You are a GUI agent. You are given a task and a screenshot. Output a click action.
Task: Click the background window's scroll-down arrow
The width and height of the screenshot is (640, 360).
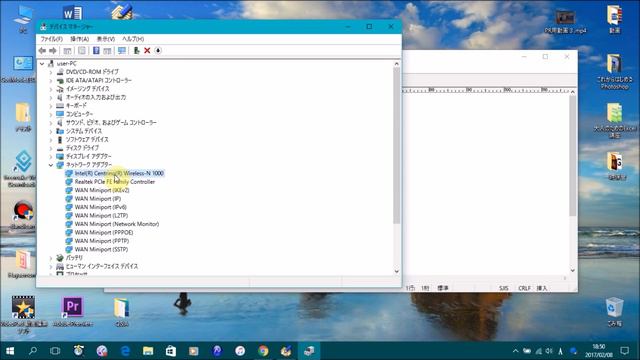pyautogui.click(x=573, y=271)
